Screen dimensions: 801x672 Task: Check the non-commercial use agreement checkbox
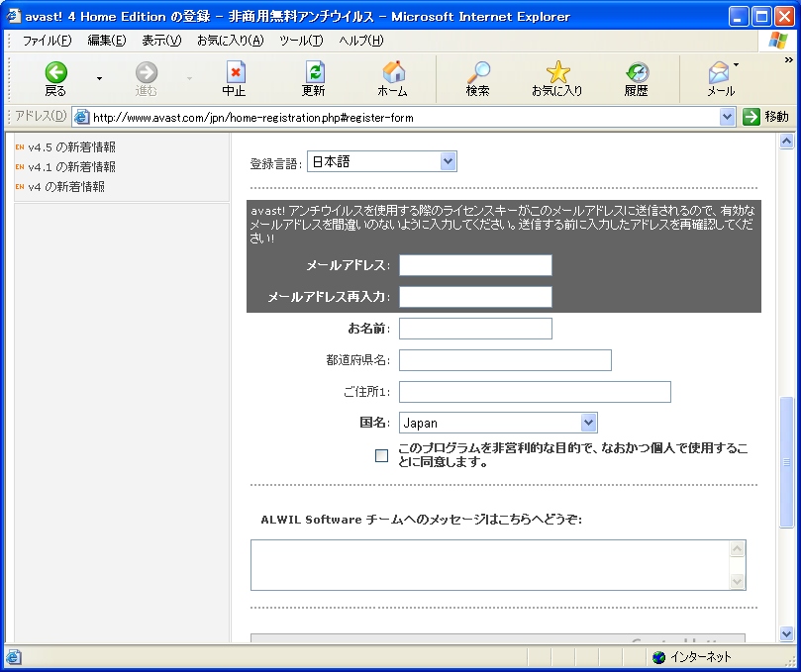(381, 455)
